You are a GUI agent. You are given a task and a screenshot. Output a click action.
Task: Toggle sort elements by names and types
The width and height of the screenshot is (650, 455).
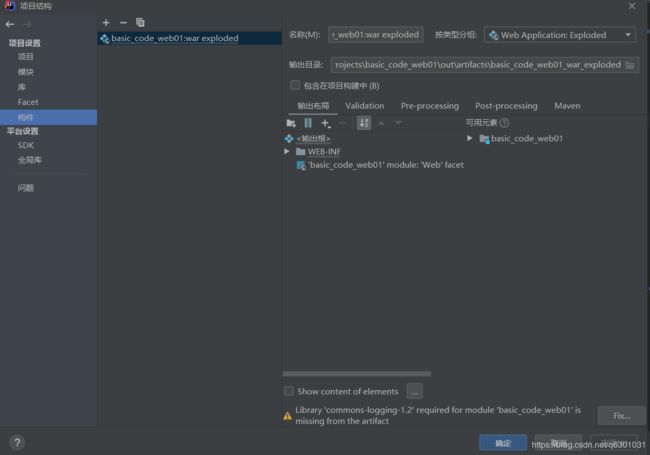click(x=364, y=123)
